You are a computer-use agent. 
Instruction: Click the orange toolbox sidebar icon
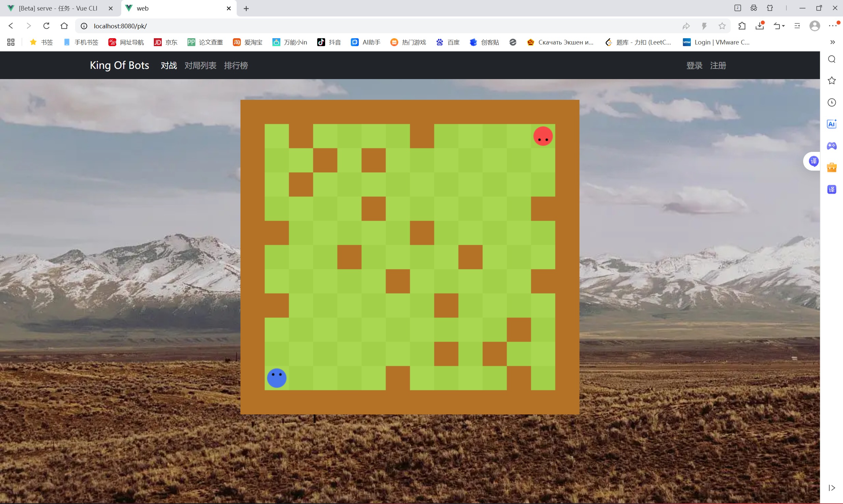pos(831,167)
